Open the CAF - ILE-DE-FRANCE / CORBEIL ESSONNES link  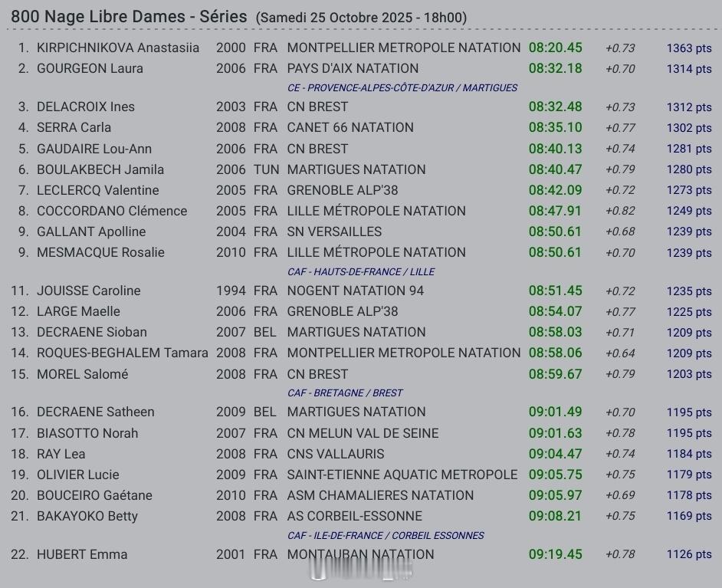point(386,536)
